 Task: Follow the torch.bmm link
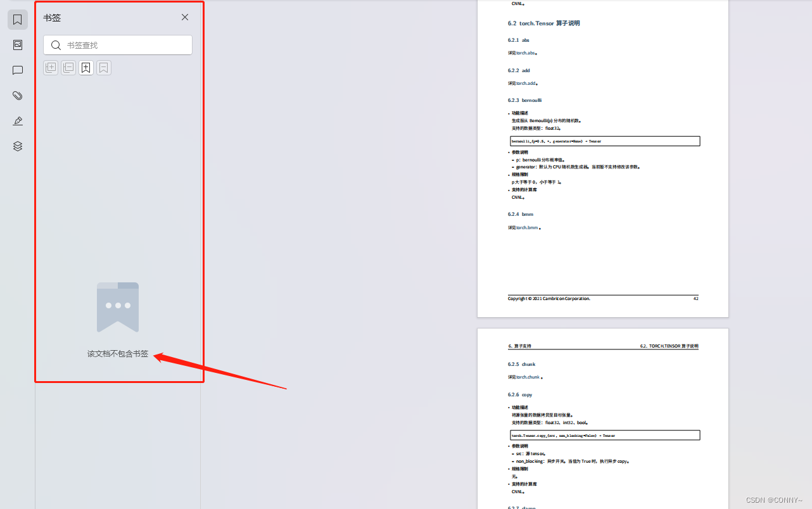tap(527, 228)
